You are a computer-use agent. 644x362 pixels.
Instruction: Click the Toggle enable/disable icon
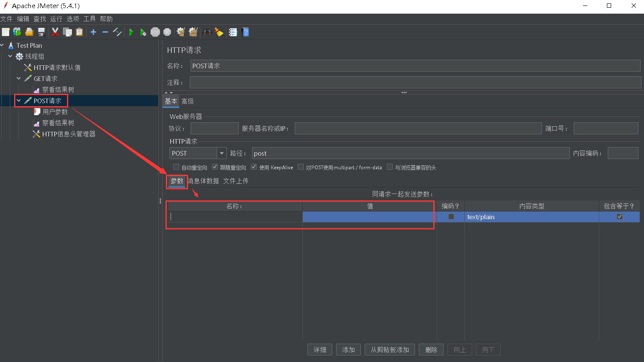coord(117,32)
